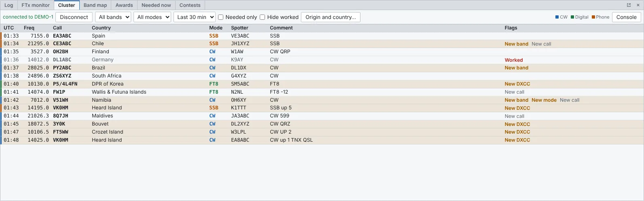Viewport: 644px width, 201px height.
Task: Click connected to DEMO-1 status text
Action: (x=28, y=17)
